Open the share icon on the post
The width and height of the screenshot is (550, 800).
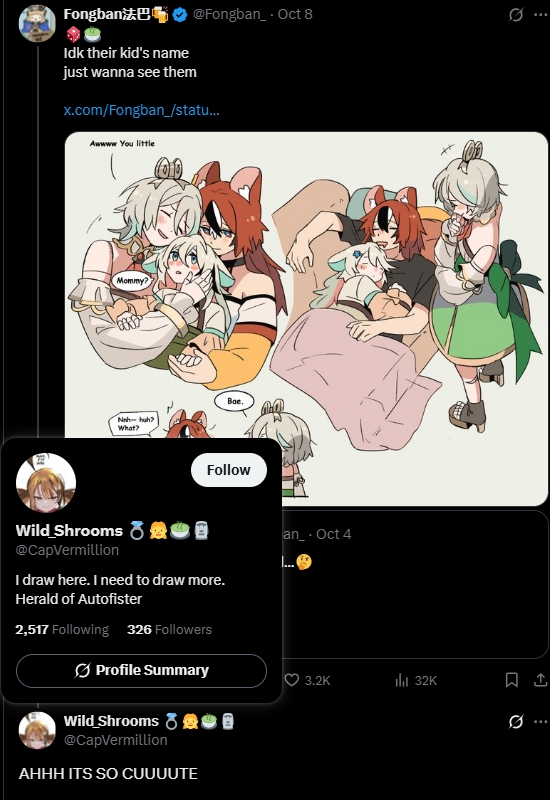pyautogui.click(x=540, y=680)
